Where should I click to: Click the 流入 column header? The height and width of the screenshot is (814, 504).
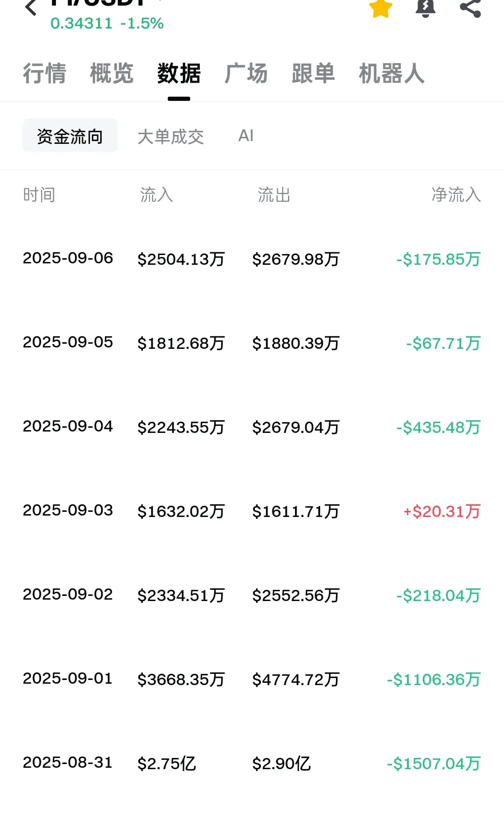157,195
